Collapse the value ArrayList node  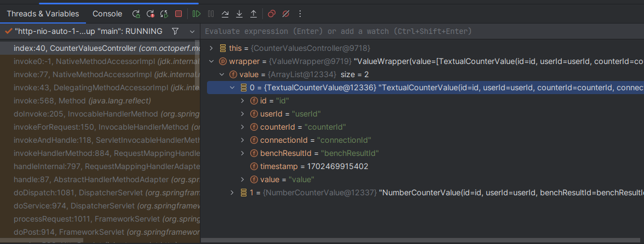(222, 74)
